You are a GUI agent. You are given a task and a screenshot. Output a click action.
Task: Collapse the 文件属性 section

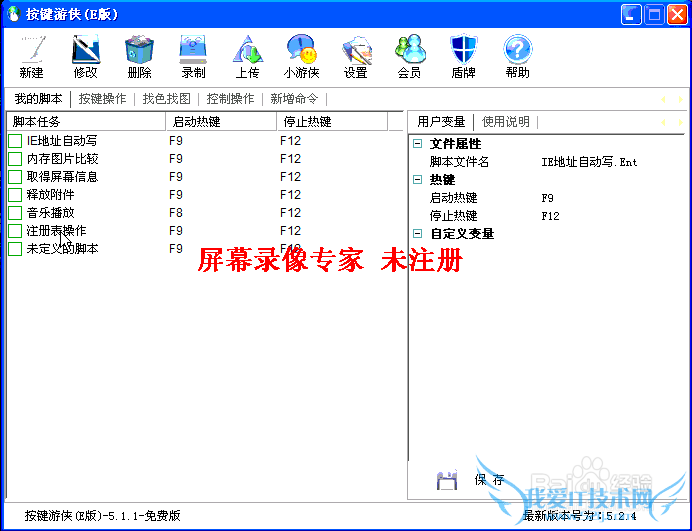pyautogui.click(x=417, y=143)
